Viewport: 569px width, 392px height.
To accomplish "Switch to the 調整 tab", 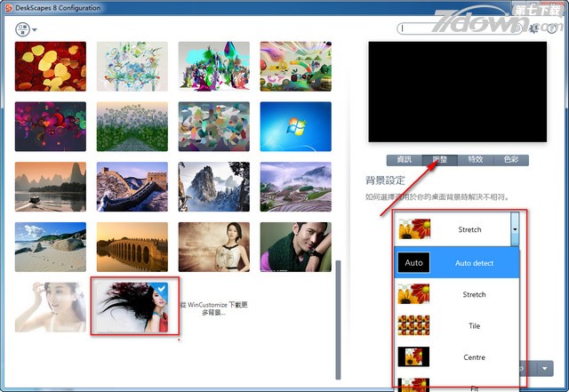I will pos(440,160).
